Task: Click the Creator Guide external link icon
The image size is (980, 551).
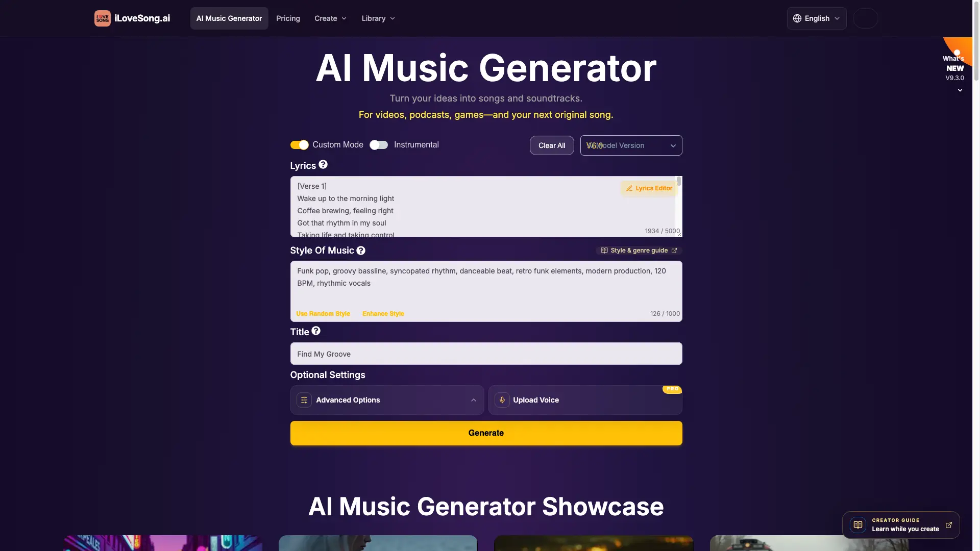Action: (x=949, y=525)
